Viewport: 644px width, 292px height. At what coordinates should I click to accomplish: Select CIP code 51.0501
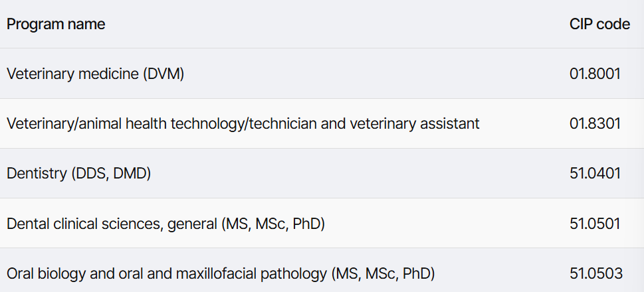click(595, 224)
